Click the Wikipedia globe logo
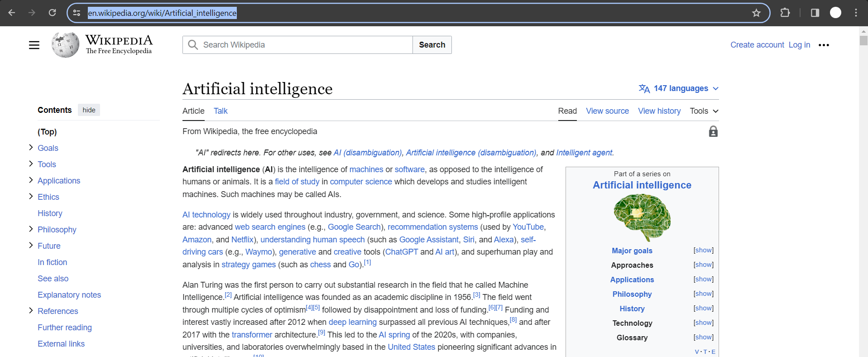This screenshot has height=357, width=868. 65,45
